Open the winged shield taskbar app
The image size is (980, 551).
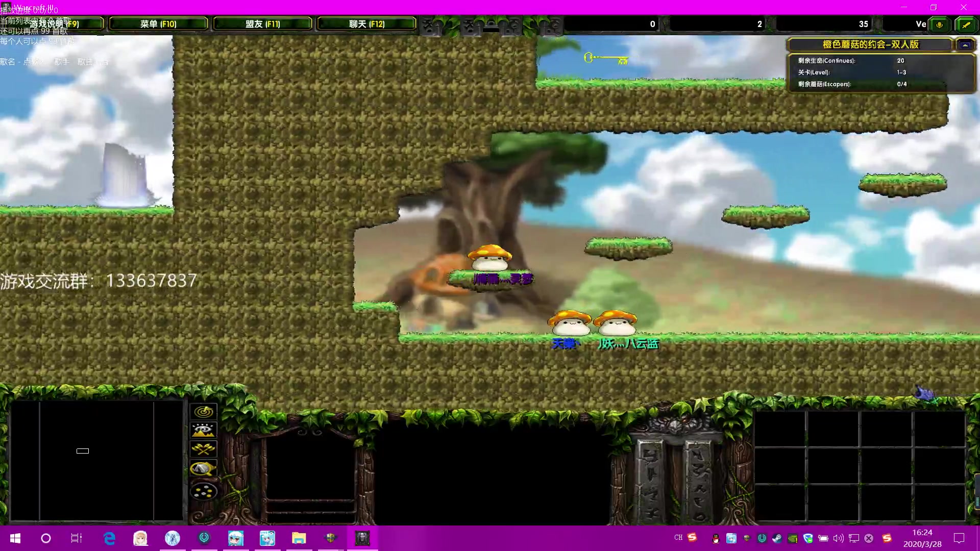pyautogui.click(x=331, y=538)
